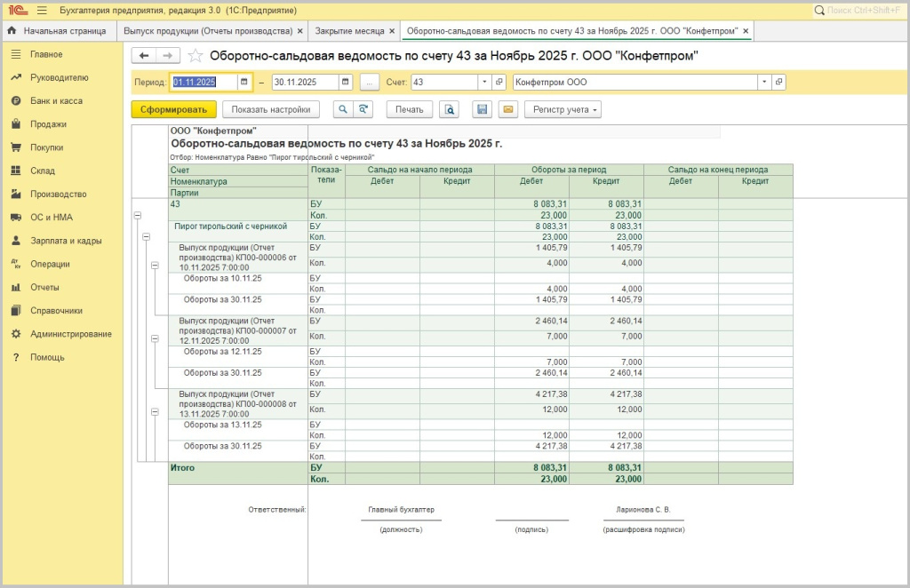The image size is (910, 588).
Task: Collapse the top-level account 43 group
Action: pos(137,215)
